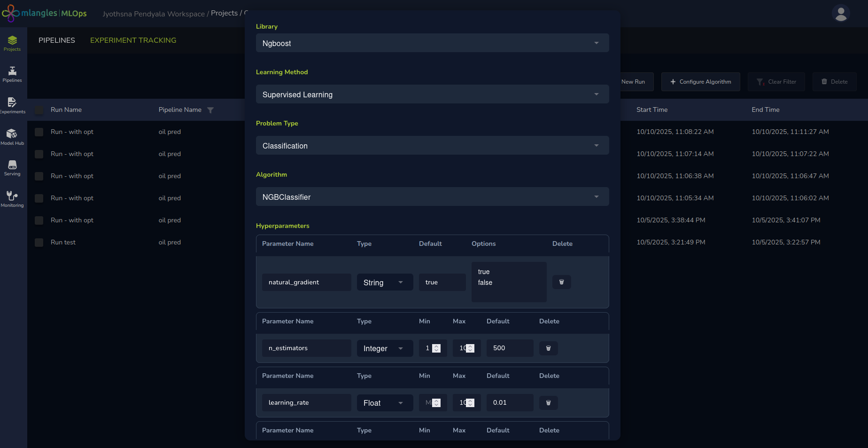
Task: Filter by Pipeline Name column
Action: pyautogui.click(x=210, y=110)
